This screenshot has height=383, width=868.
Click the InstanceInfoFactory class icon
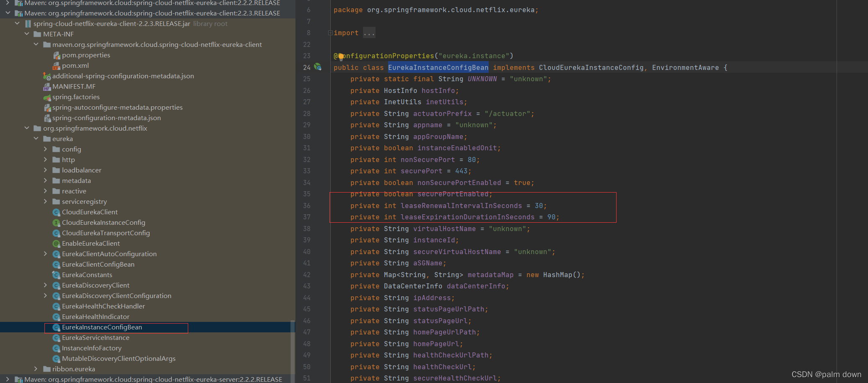tap(56, 348)
